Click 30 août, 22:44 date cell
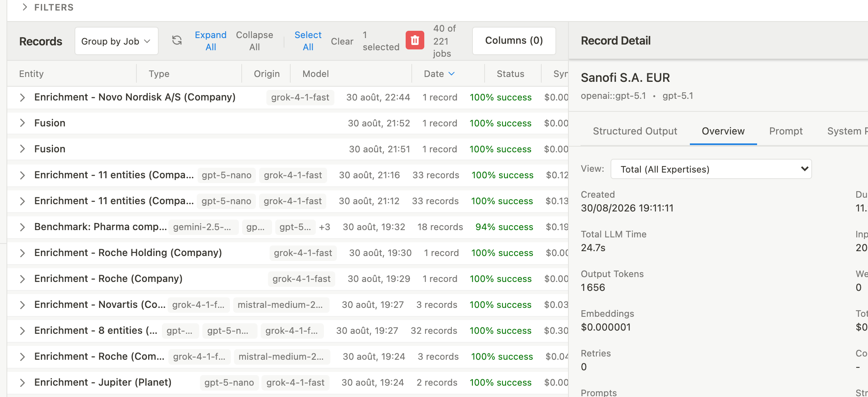The width and height of the screenshot is (868, 397). [x=378, y=97]
